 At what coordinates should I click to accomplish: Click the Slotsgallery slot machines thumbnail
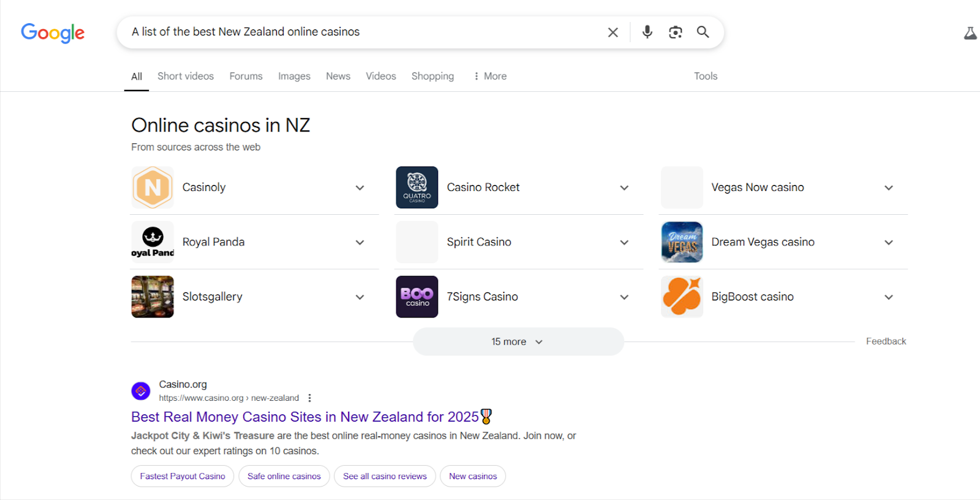(153, 297)
